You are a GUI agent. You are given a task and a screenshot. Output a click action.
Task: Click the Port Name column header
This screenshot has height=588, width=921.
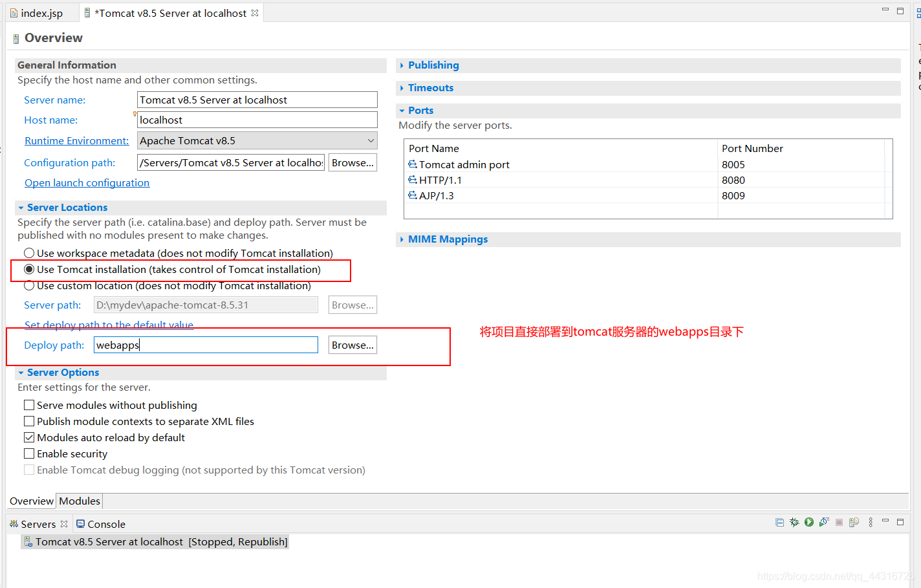tap(561, 148)
